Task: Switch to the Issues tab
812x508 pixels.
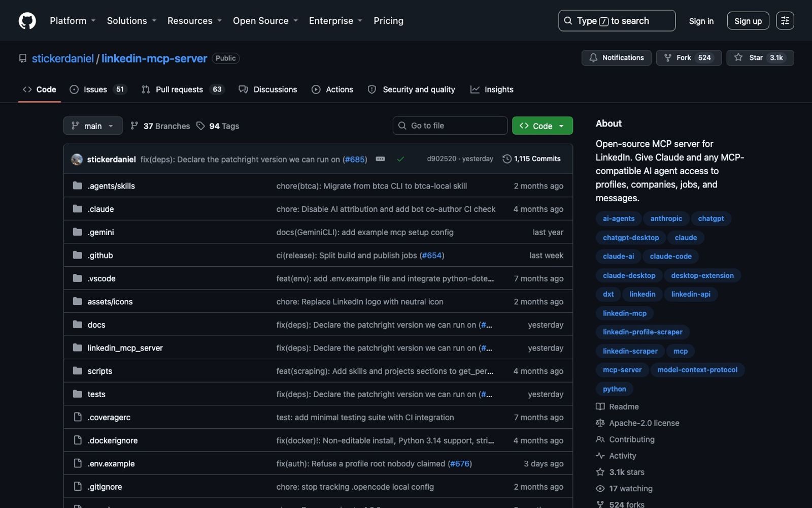Action: tap(98, 89)
